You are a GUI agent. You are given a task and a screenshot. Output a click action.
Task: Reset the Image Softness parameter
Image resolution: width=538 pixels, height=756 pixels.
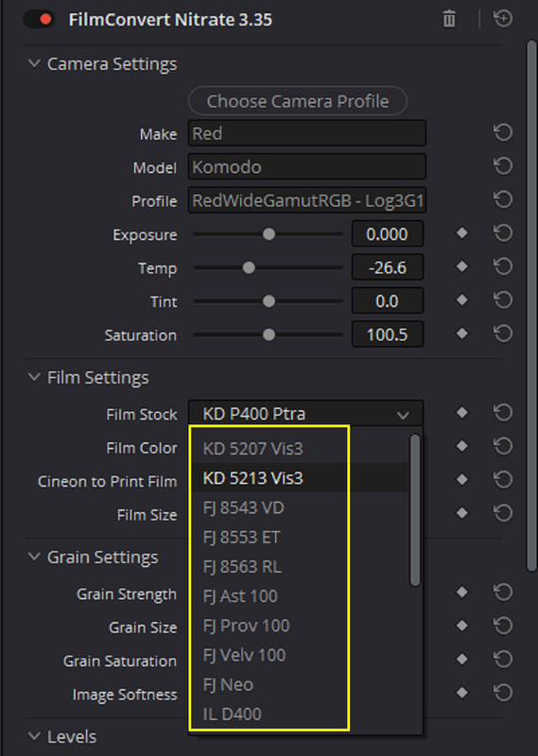pyautogui.click(x=503, y=693)
